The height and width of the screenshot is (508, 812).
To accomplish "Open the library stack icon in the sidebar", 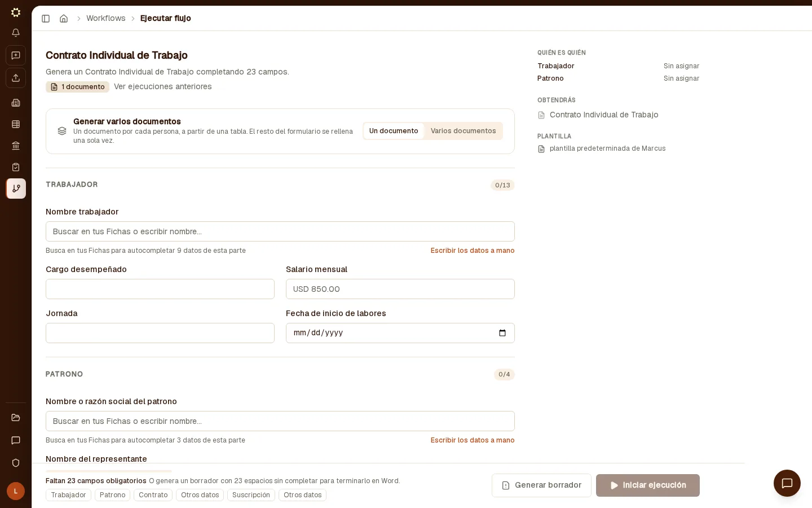I will click(16, 103).
